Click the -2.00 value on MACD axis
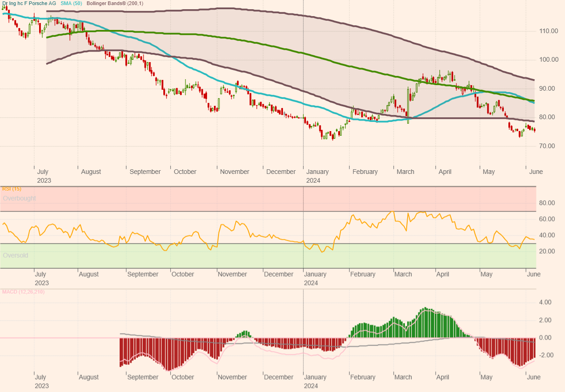The height and width of the screenshot is (392, 565). tap(545, 355)
